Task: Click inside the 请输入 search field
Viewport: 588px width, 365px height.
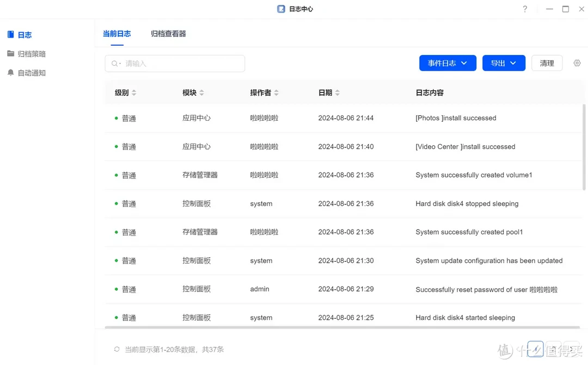Action: pos(163,64)
